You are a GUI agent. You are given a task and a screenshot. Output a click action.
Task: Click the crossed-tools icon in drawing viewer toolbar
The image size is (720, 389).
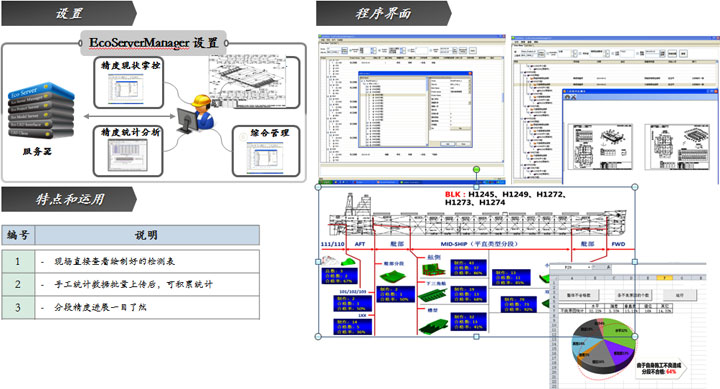pos(574,97)
